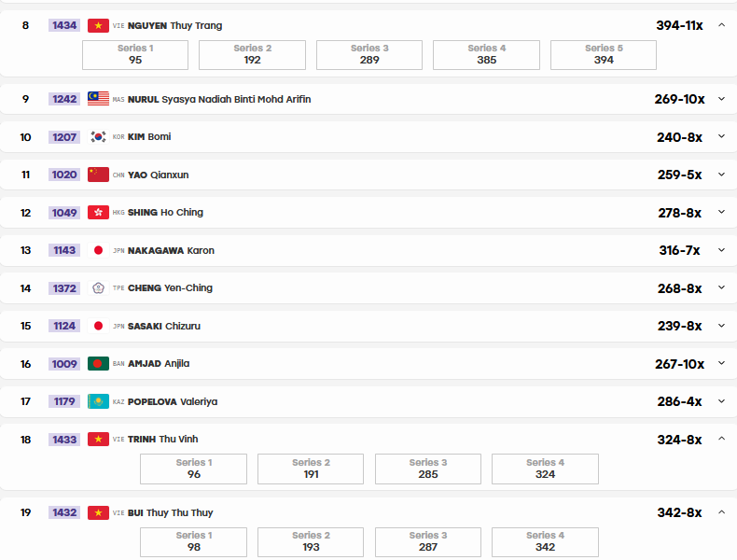Open athlete AMJAD Anjila name
Image resolution: width=737 pixels, height=560 pixels.
pos(159,363)
